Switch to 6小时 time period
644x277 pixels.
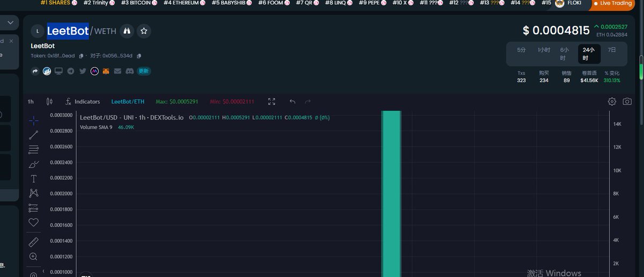coord(564,54)
